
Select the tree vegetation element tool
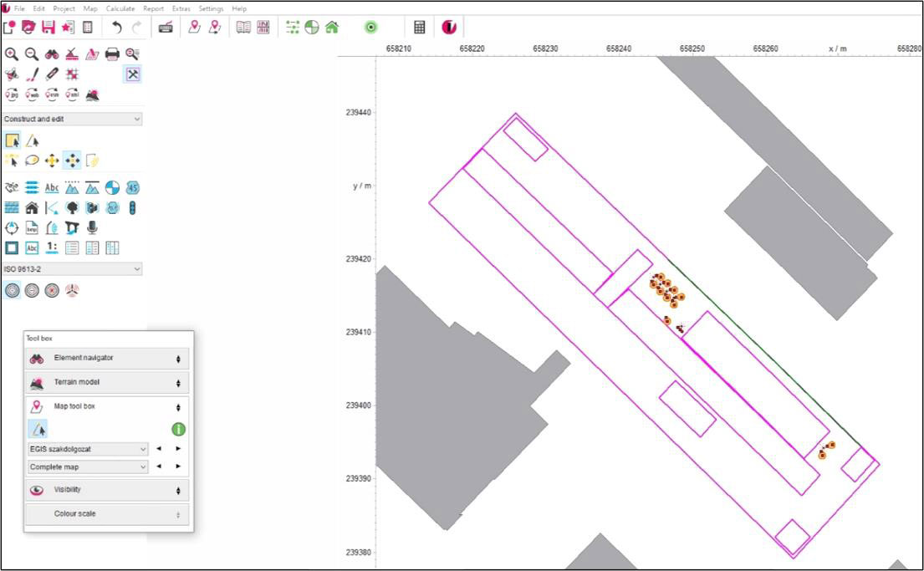(72, 207)
